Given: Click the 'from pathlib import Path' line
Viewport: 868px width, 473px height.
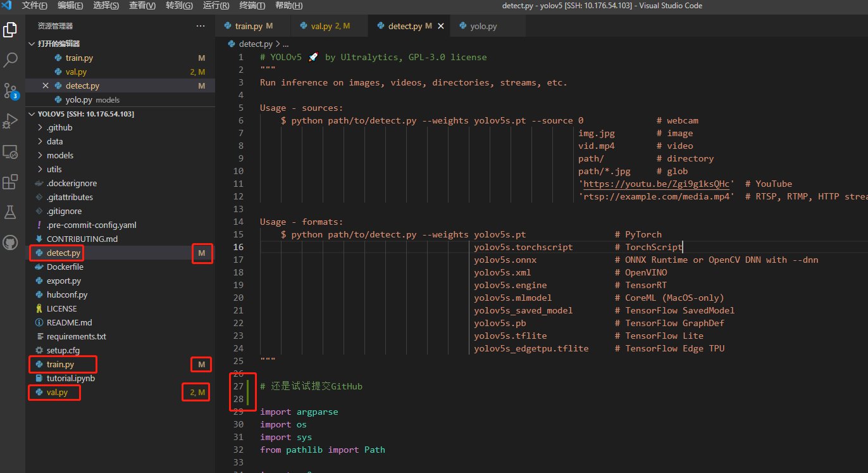Looking at the screenshot, I should coord(323,450).
